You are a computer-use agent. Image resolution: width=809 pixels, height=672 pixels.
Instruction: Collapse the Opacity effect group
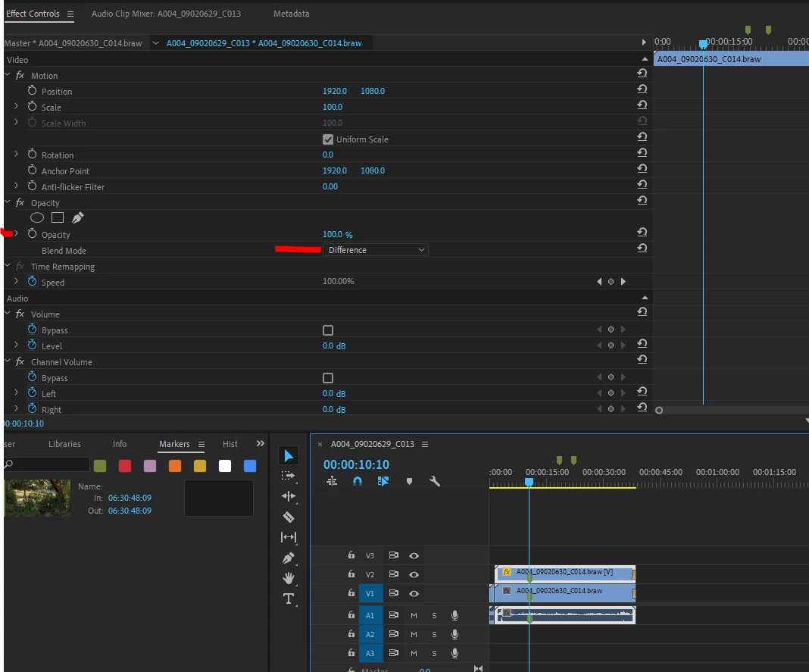(8, 202)
